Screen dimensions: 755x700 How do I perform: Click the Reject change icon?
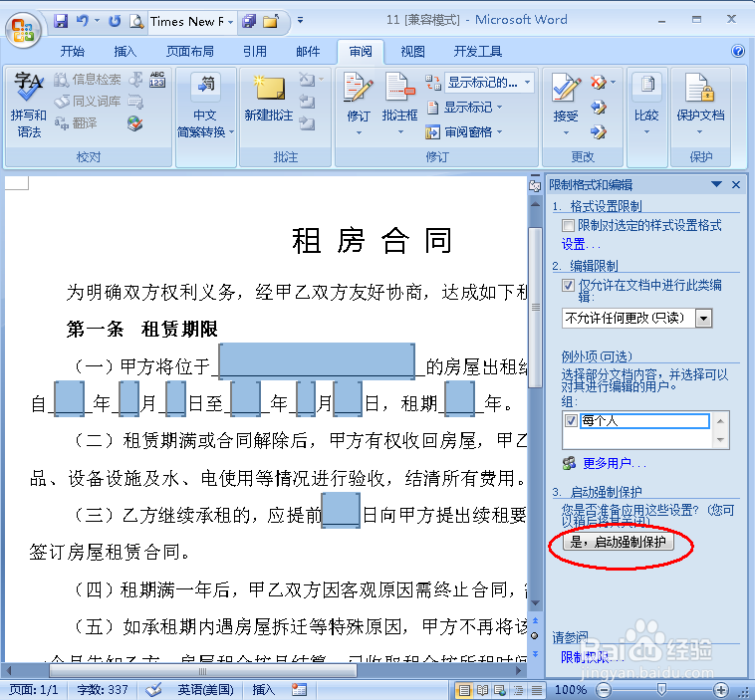click(598, 83)
